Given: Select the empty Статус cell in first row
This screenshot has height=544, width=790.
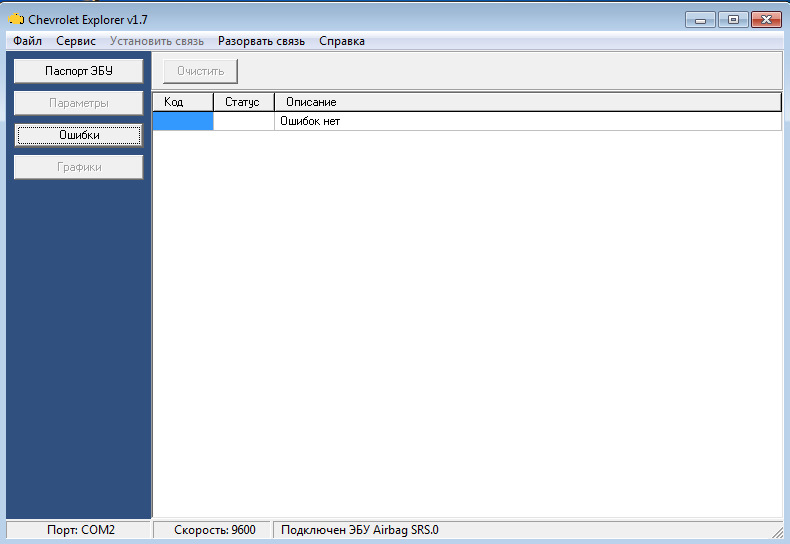Looking at the screenshot, I should pyautogui.click(x=244, y=121).
